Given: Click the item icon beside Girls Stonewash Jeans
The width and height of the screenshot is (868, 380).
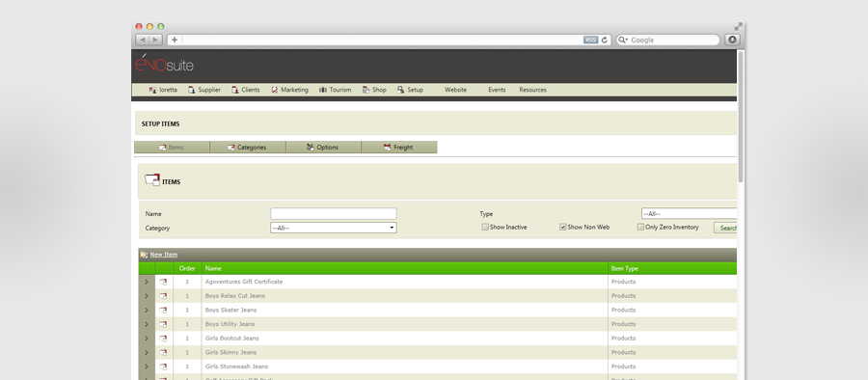Looking at the screenshot, I should tap(163, 366).
